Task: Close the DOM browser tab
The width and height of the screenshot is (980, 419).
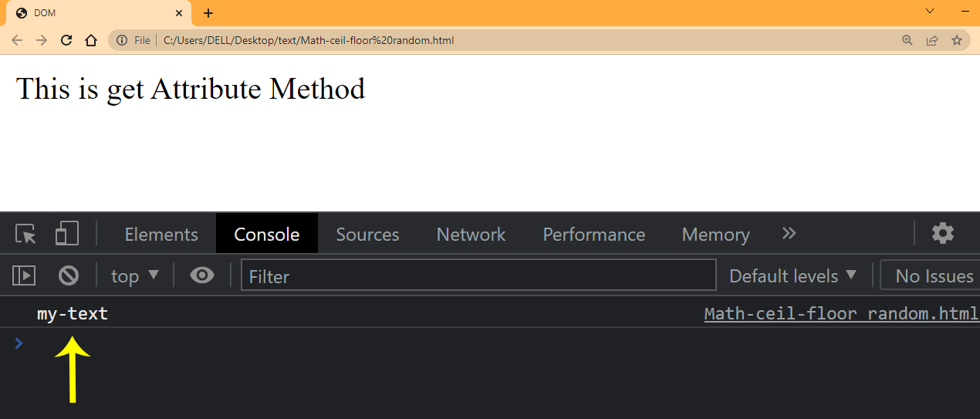Action: click(178, 13)
